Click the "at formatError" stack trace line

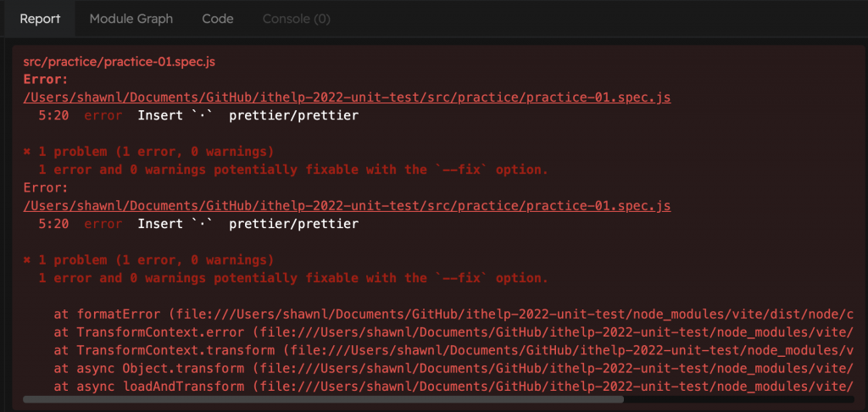click(x=449, y=315)
